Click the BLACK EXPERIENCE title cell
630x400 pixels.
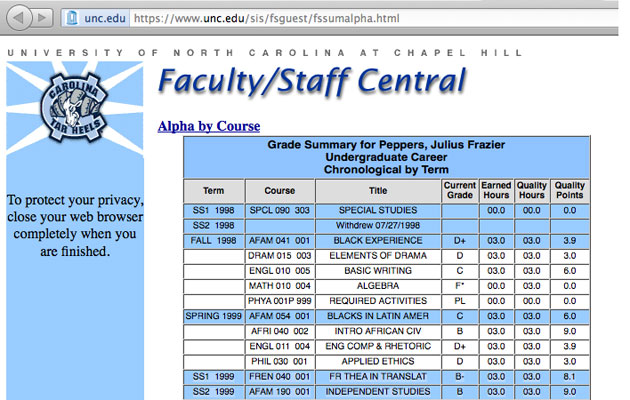tap(378, 241)
